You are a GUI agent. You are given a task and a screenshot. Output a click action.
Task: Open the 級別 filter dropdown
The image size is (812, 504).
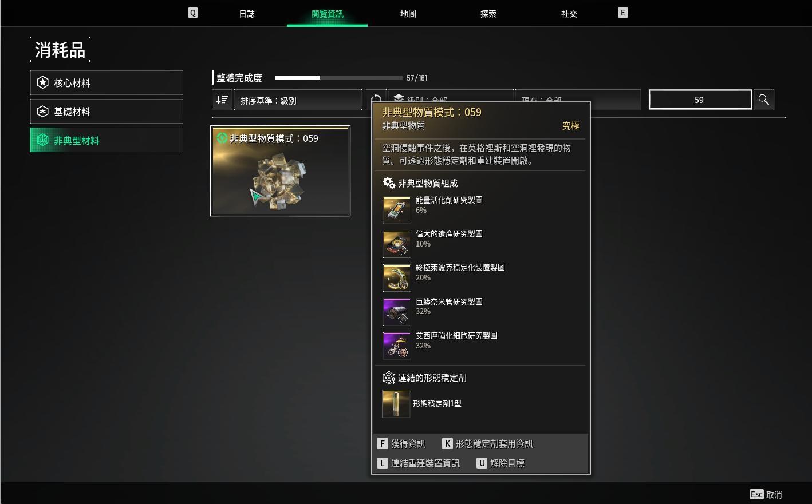(451, 96)
